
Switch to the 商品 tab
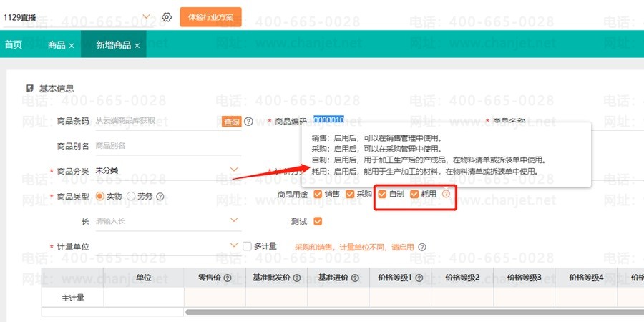(57, 45)
